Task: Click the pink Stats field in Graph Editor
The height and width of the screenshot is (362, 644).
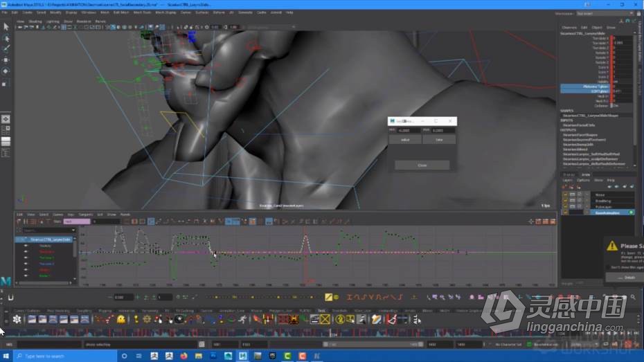Action: [77, 221]
